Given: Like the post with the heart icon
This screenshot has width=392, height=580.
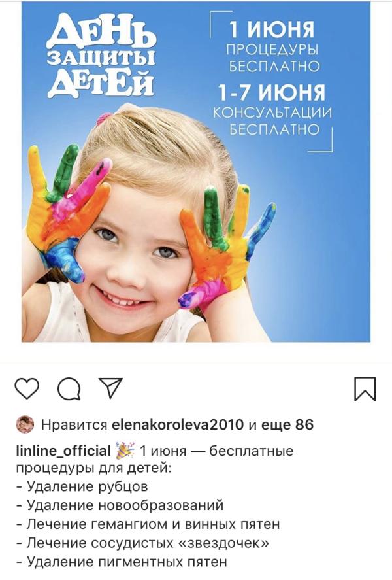Looking at the screenshot, I should pyautogui.click(x=27, y=388).
